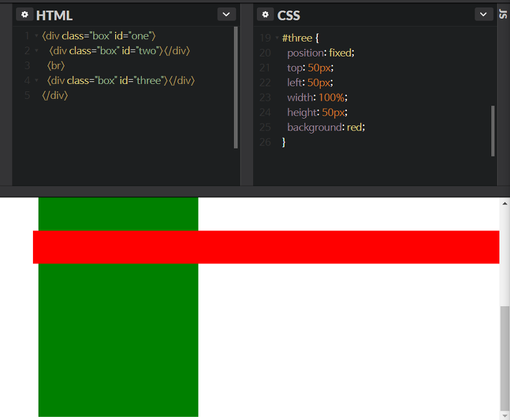Collapse the #three rule fold arrow
510x420 pixels.
(x=277, y=38)
